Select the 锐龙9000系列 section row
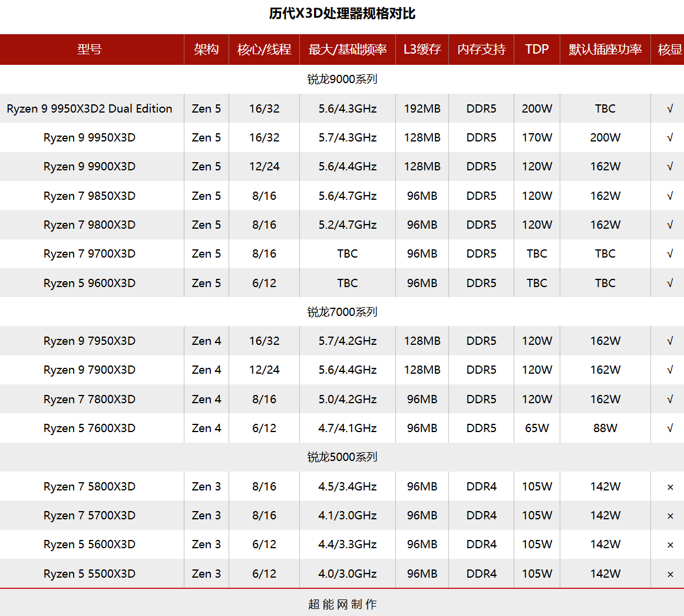The width and height of the screenshot is (684, 616). click(342, 80)
